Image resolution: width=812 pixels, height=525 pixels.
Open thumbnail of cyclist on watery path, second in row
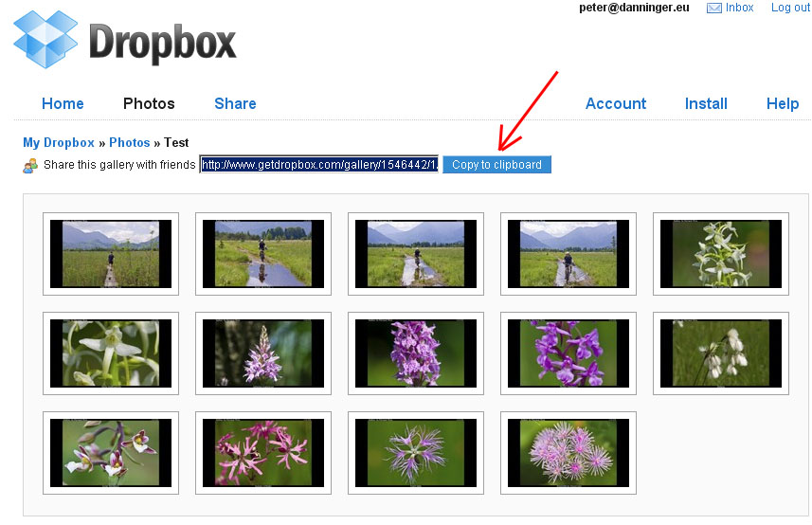[263, 254]
